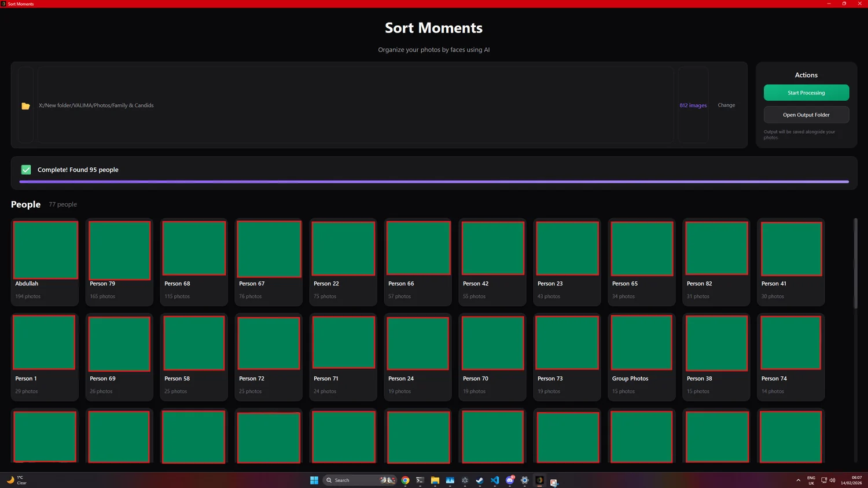Screen dimensions: 868x488
Task: Click Open Output Folder button
Action: pos(806,115)
